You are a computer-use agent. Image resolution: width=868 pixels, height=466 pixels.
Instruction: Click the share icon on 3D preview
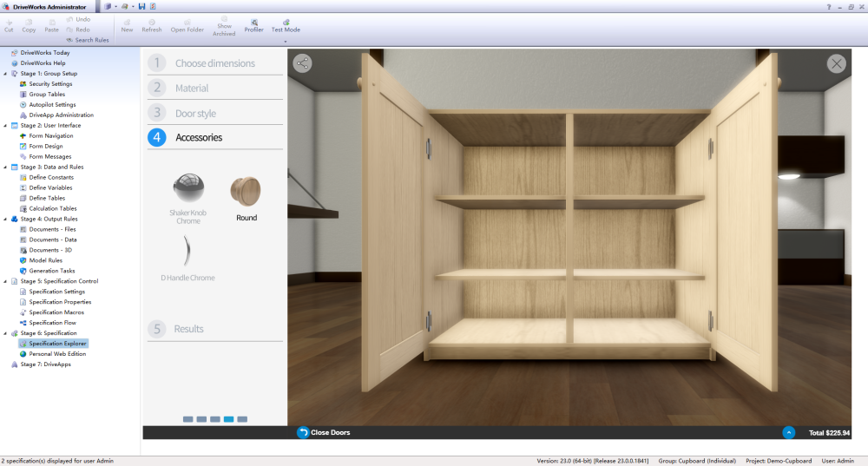tap(302, 63)
